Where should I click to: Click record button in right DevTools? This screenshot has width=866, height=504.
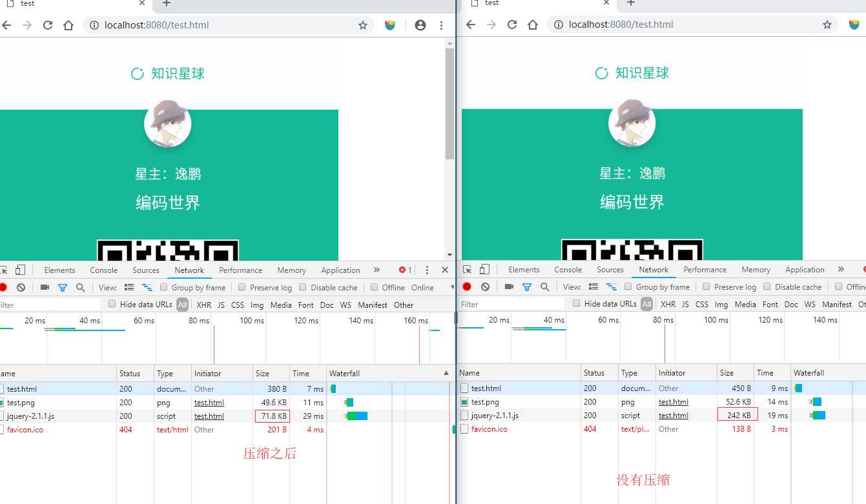[467, 287]
